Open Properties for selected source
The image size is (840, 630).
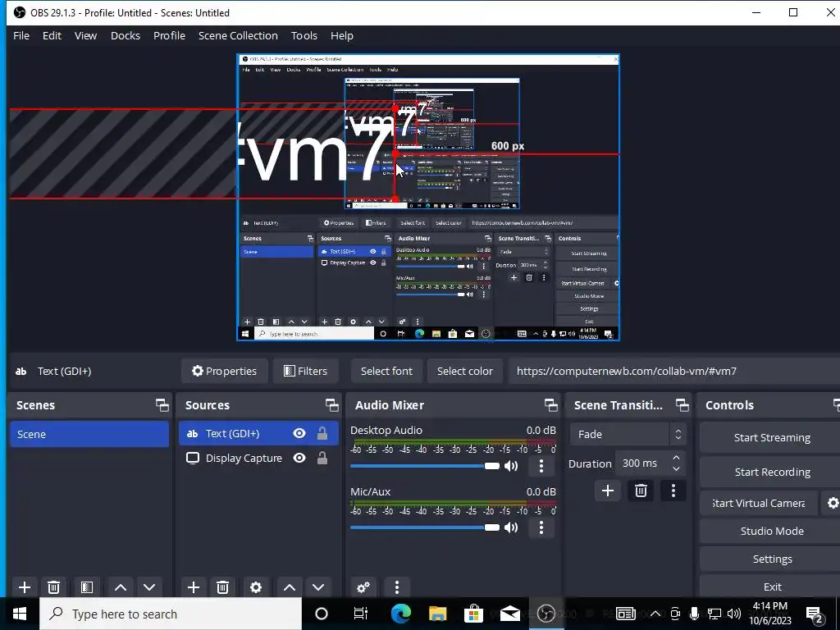click(225, 371)
